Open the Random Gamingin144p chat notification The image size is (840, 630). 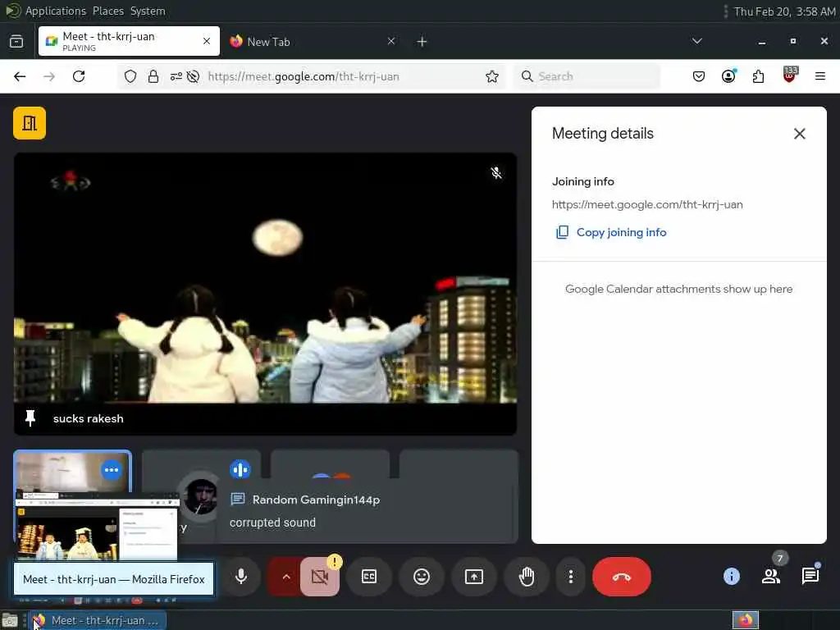coord(367,510)
